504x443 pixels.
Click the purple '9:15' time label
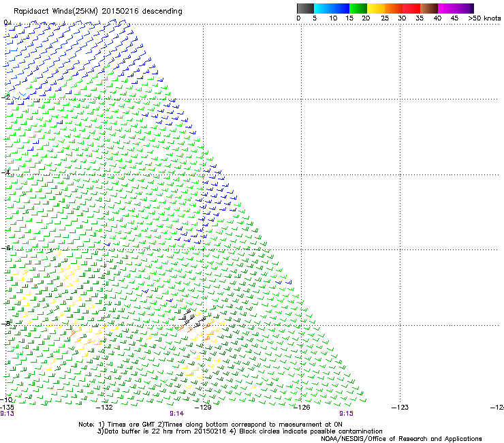pos(346,414)
